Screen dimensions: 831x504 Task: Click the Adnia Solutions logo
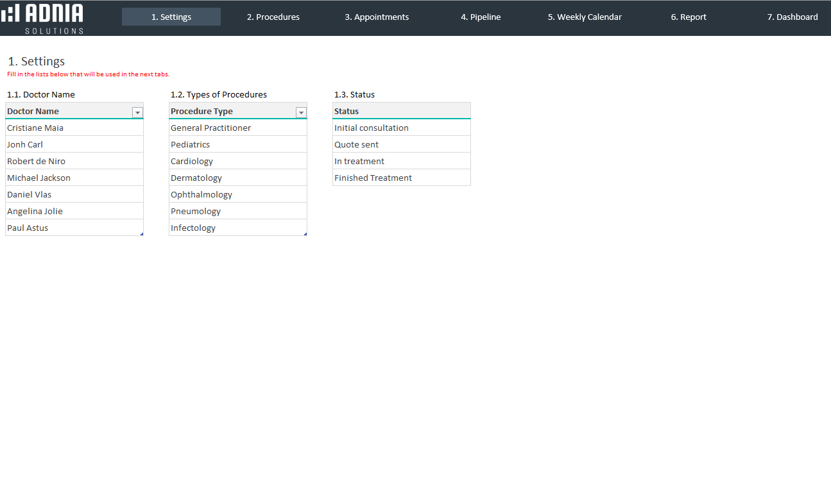pos(42,17)
